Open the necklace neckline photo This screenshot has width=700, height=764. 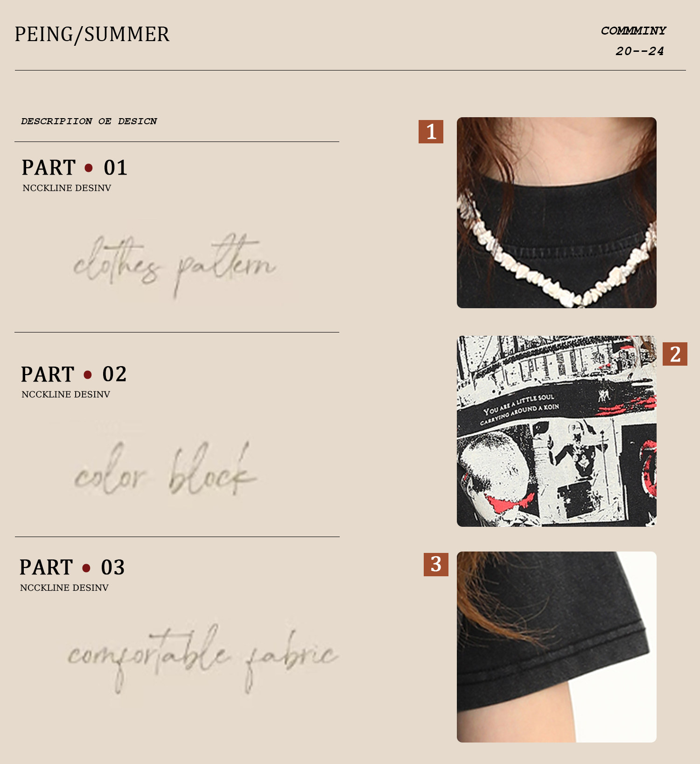[557, 212]
